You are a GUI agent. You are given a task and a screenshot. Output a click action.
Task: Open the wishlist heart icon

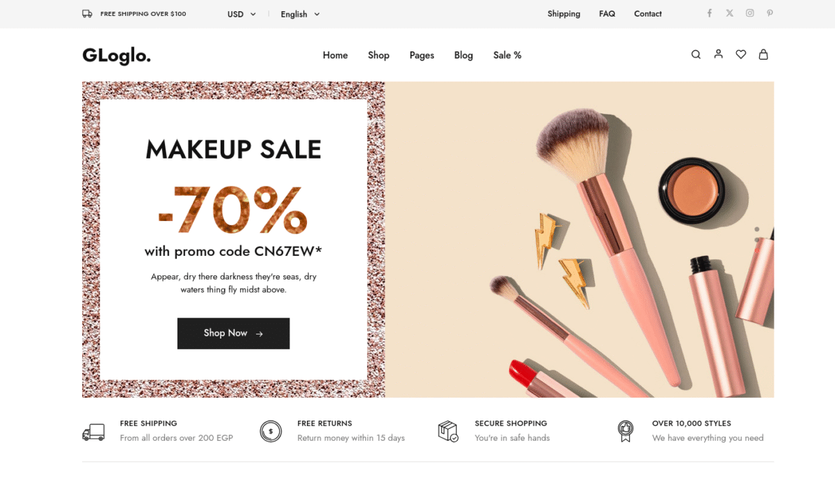point(741,54)
